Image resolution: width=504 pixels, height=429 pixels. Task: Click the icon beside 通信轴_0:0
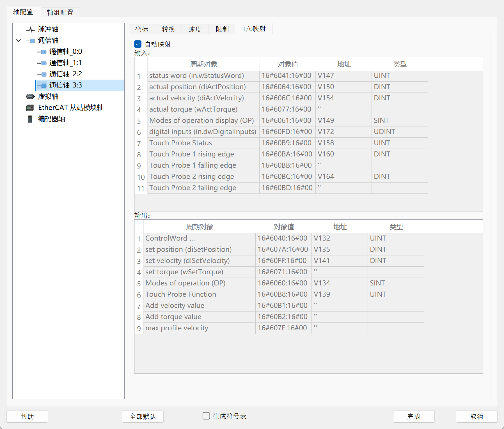coord(42,52)
